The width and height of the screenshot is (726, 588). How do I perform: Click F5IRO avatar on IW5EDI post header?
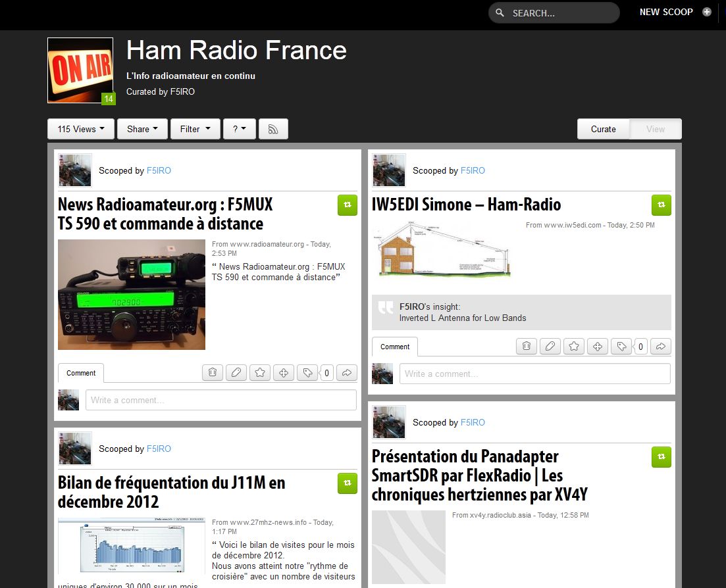pyautogui.click(x=389, y=170)
